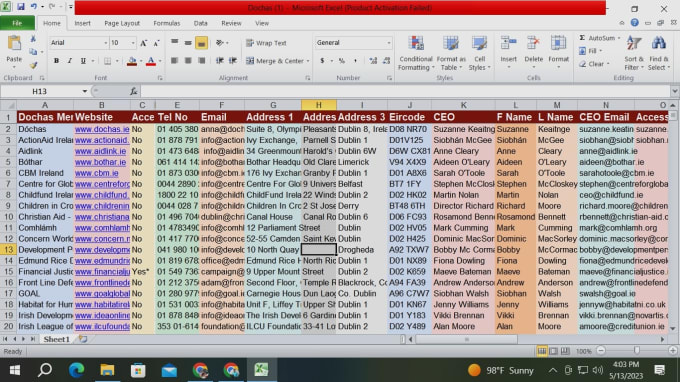This screenshot has width=680, height=382.
Task: Click the Insert Function fx icon
Action: (x=134, y=91)
